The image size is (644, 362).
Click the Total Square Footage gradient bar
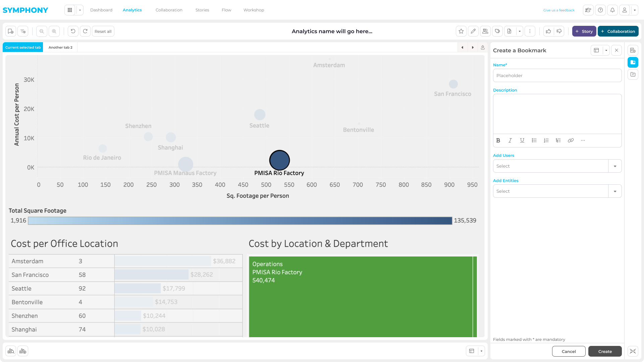pyautogui.click(x=240, y=221)
